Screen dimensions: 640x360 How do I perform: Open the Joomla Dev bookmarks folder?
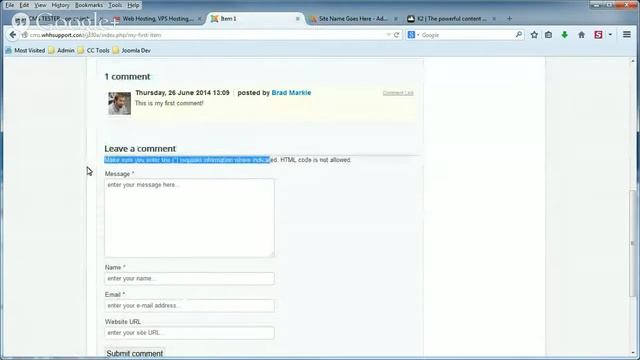(x=131, y=51)
